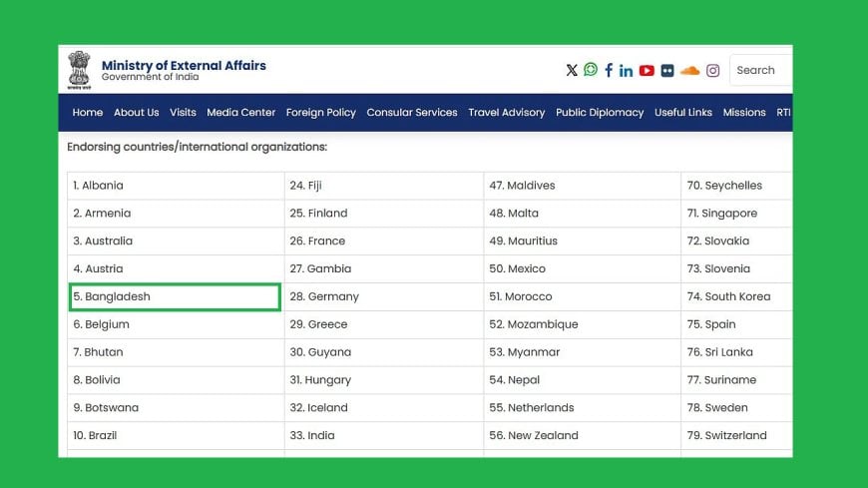Open the SoundCloud icon
Image resolution: width=868 pixels, height=488 pixels.
689,71
